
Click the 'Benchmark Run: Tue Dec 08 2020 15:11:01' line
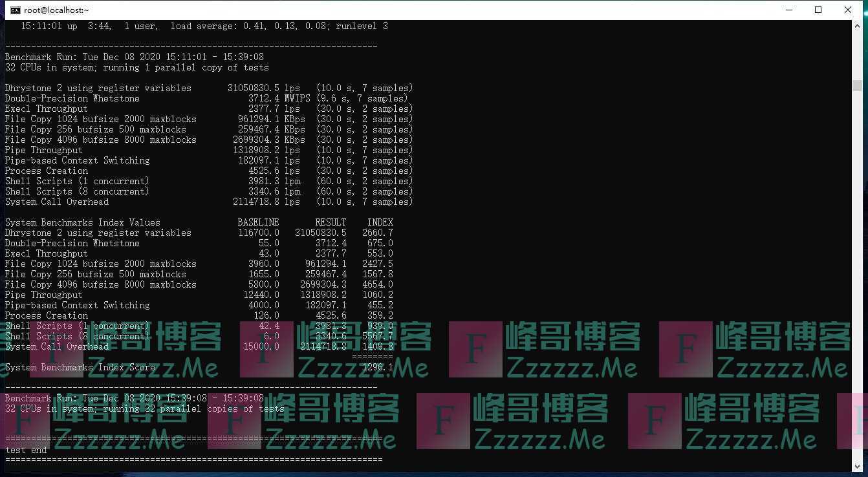[134, 58]
